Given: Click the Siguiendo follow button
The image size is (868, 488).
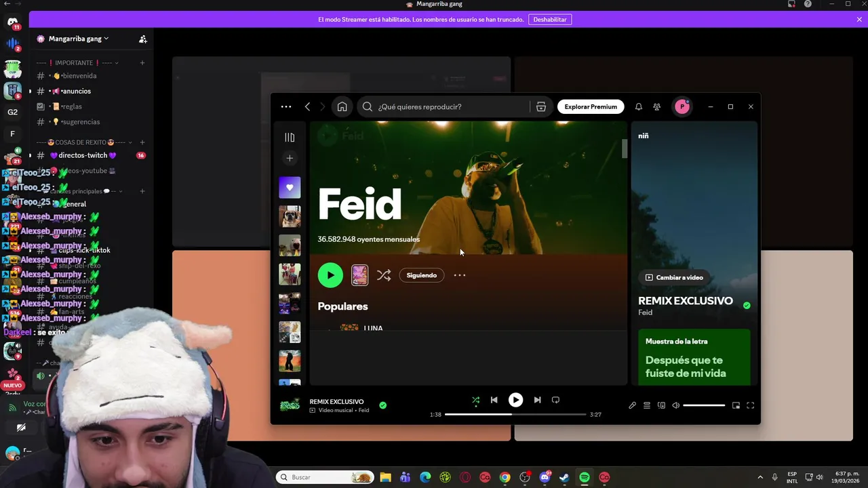Looking at the screenshot, I should 422,275.
